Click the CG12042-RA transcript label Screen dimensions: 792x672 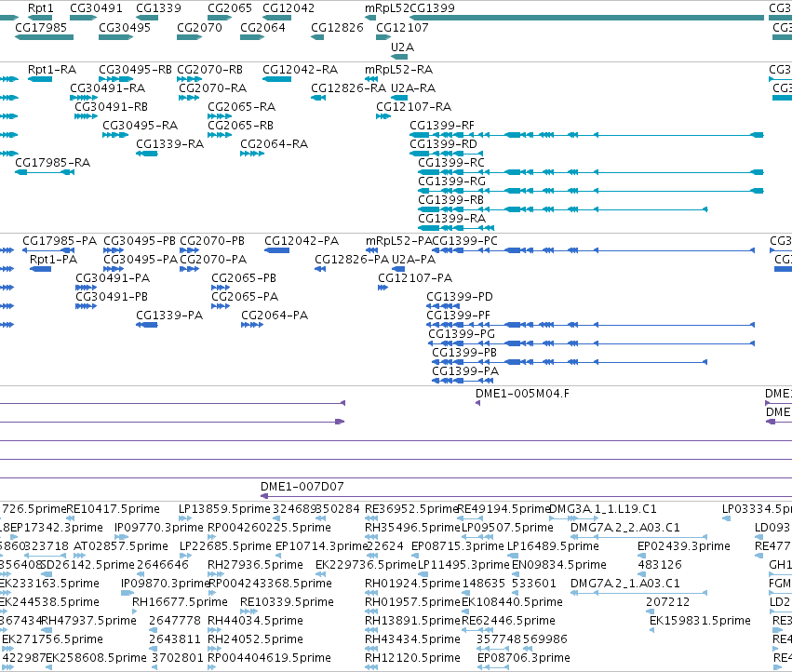tap(301, 69)
